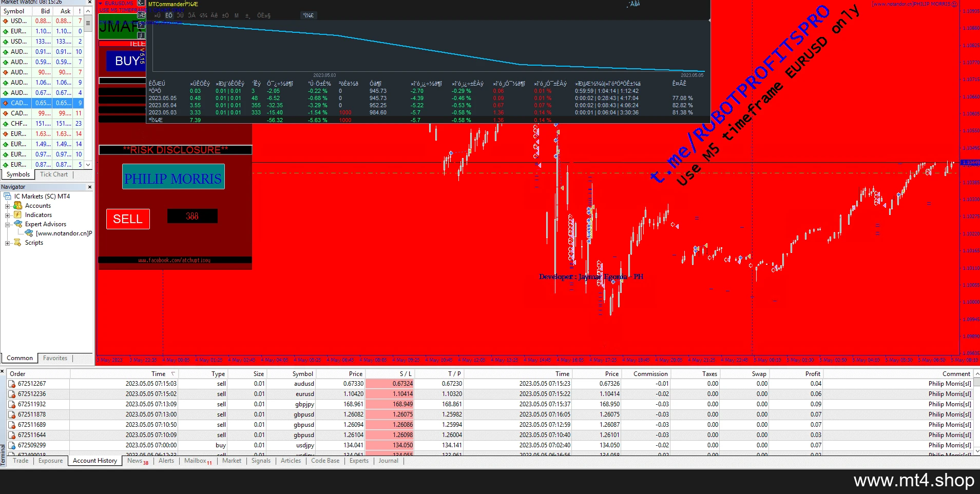
Task: Click the facebook.com/atchuptisoy link
Action: pyautogui.click(x=175, y=260)
